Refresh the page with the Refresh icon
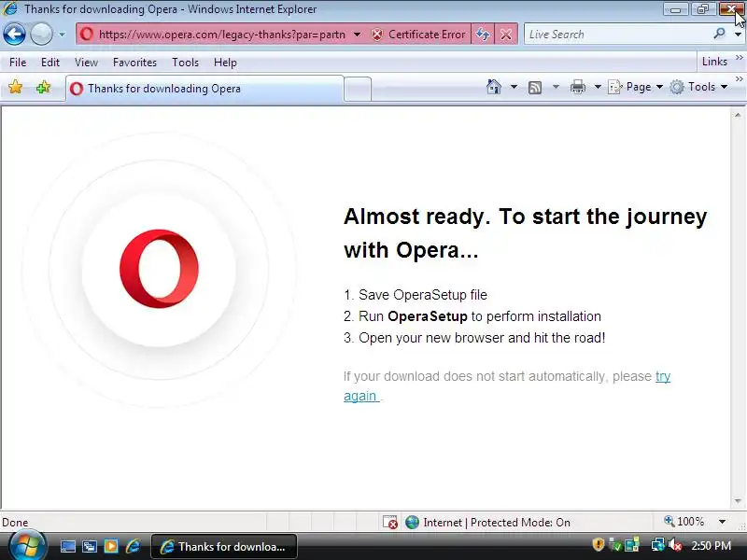The height and width of the screenshot is (560, 747). pyautogui.click(x=483, y=35)
